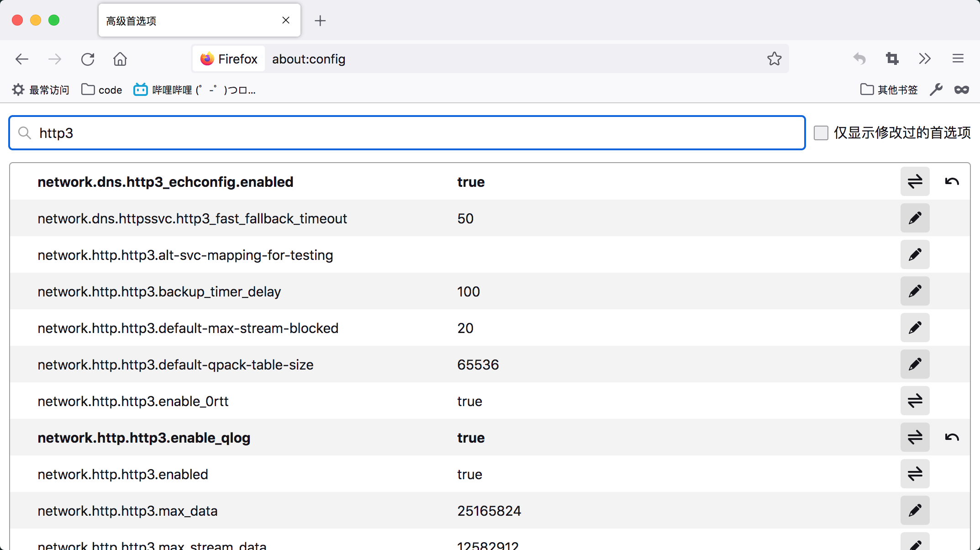Click the screenshot crop toolbar icon
The height and width of the screenshot is (550, 980).
pyautogui.click(x=892, y=59)
